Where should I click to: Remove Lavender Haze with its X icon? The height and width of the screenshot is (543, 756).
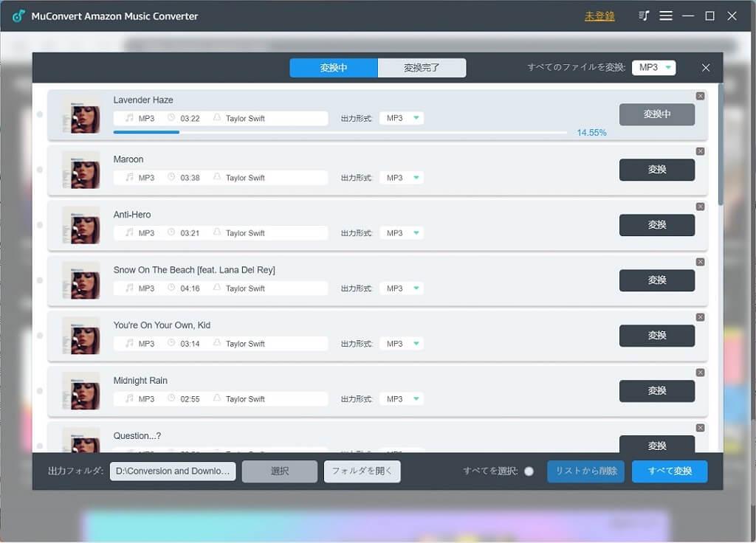tap(701, 96)
